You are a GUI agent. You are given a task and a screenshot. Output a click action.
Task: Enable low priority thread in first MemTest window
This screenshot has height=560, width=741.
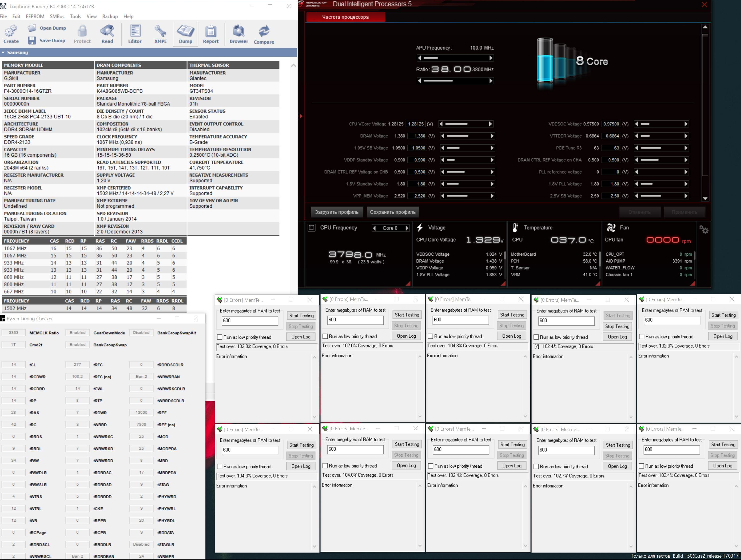(x=220, y=337)
